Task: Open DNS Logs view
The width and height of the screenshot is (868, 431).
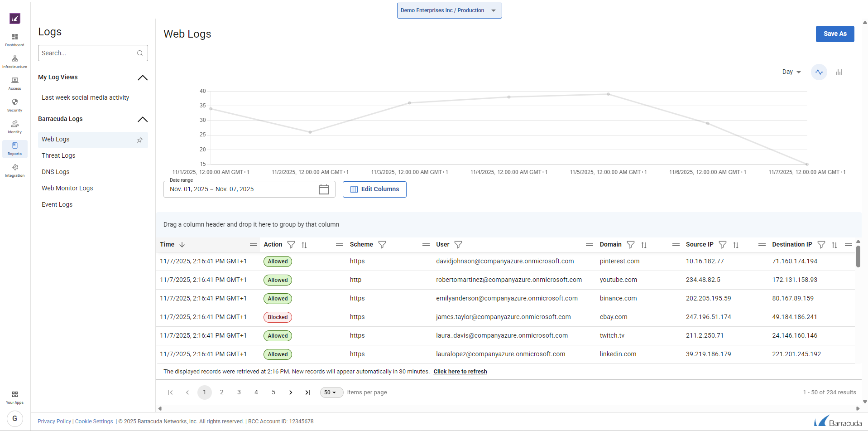Action: coord(56,172)
